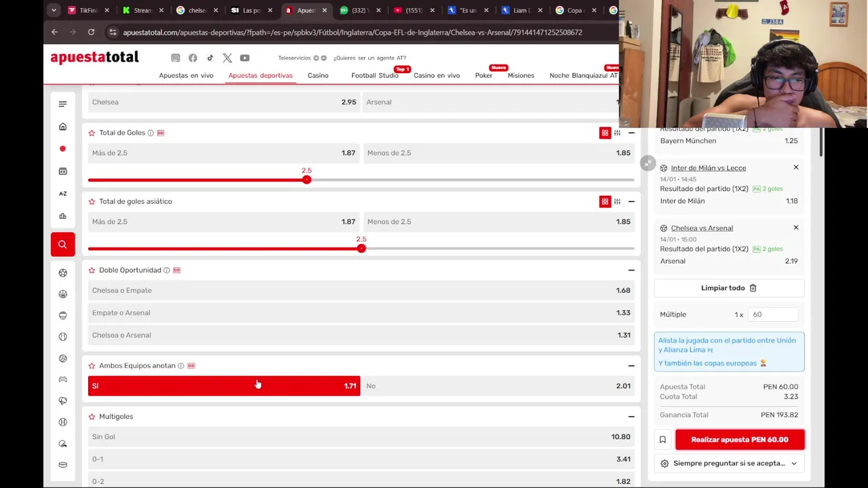This screenshot has width=868, height=488.
Task: Collapse the Multigoles section
Action: tap(631, 416)
